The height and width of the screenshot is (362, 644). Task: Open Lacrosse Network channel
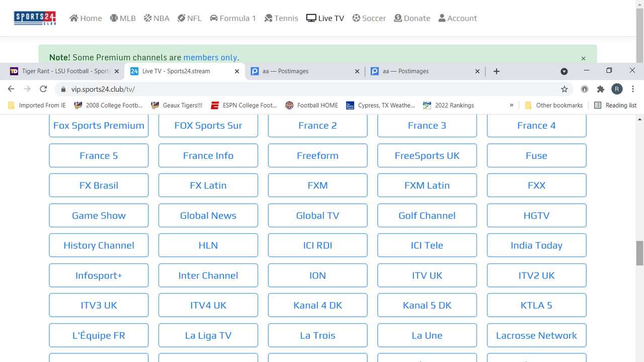[x=536, y=335]
